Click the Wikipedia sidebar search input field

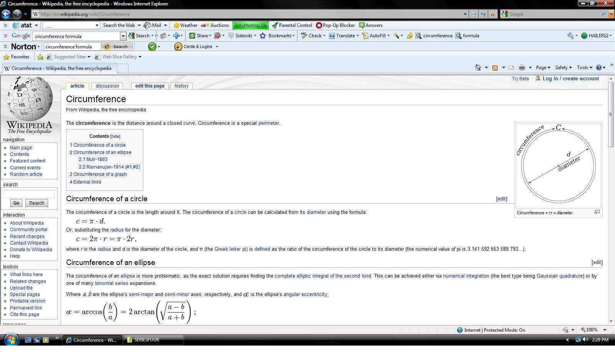(x=29, y=194)
